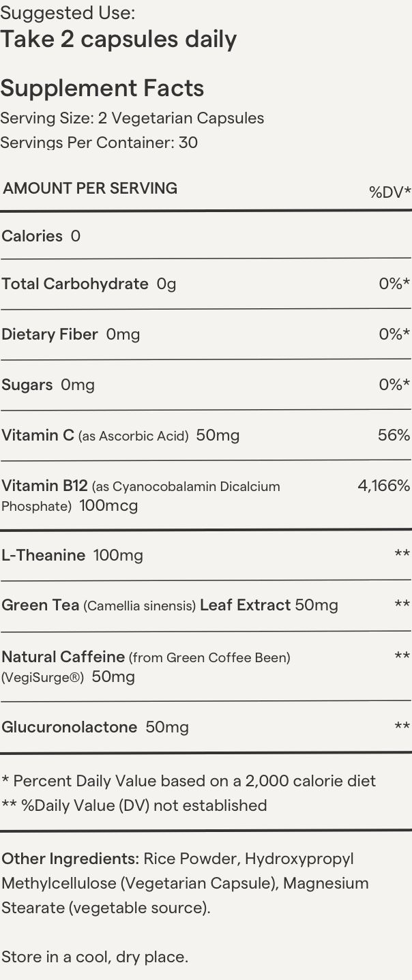Click the Servings Per Container line
This screenshot has width=412, height=980.
pos(99,143)
